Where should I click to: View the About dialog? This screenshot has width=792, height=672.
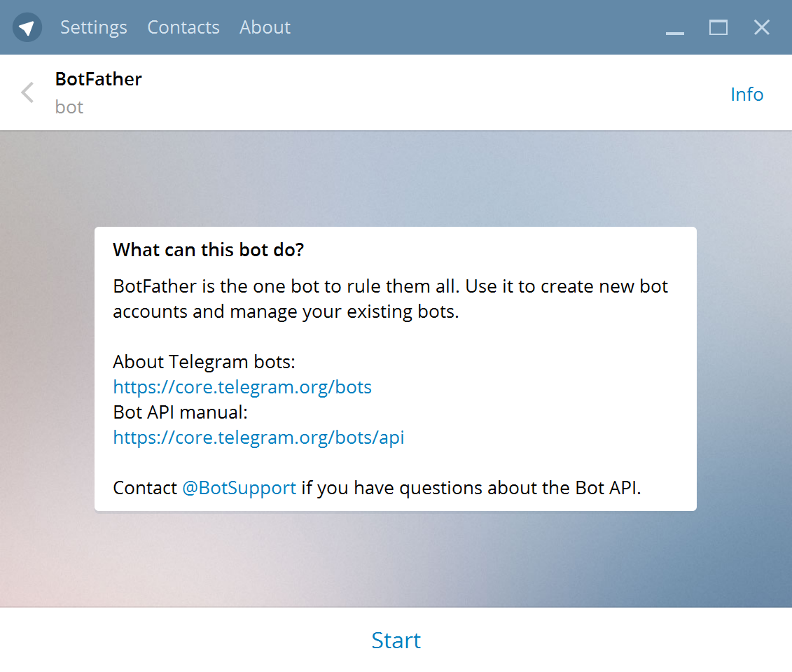click(265, 27)
